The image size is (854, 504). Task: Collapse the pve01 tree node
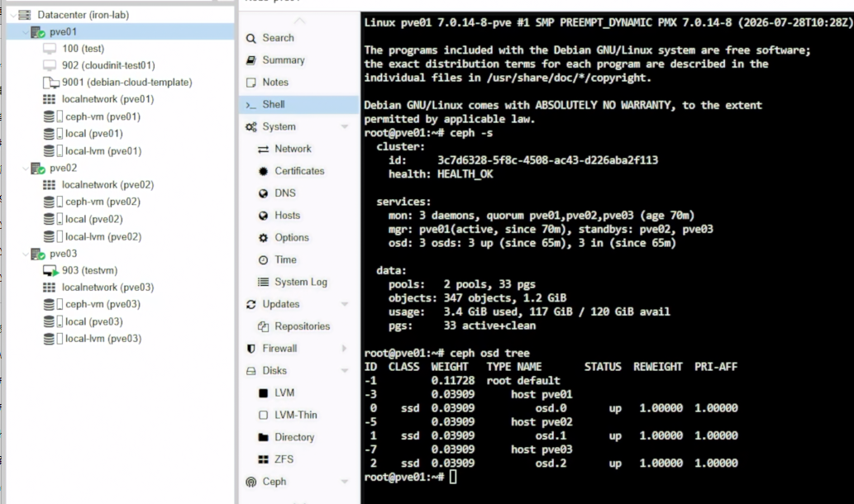[x=25, y=32]
